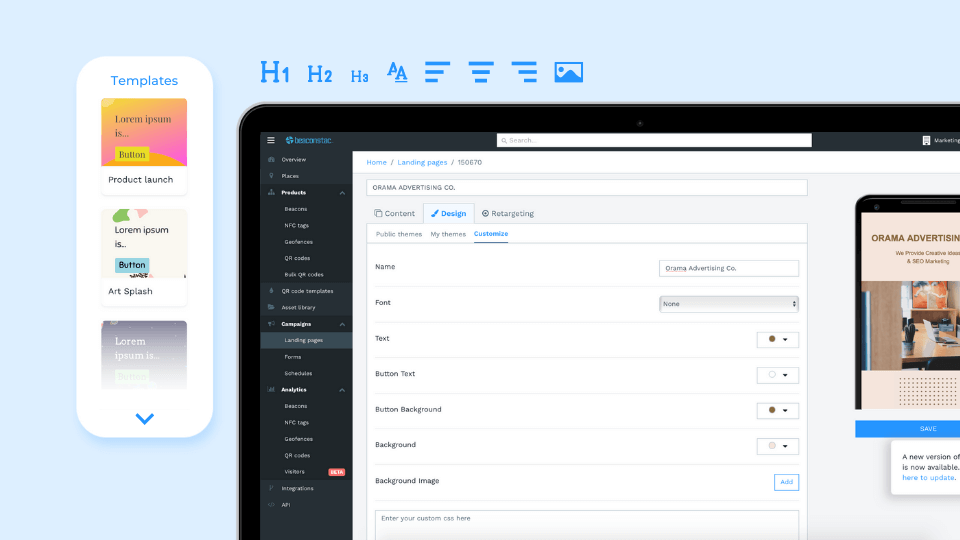Click Add for Background Image
960x540 pixels.
pyautogui.click(x=786, y=482)
